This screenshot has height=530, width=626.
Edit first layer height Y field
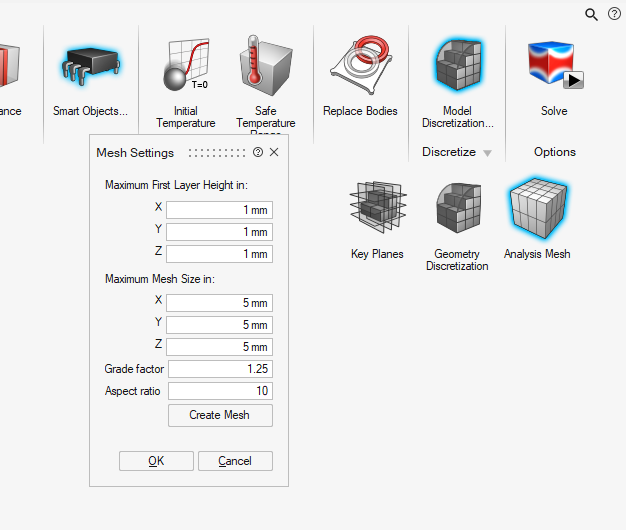point(220,232)
